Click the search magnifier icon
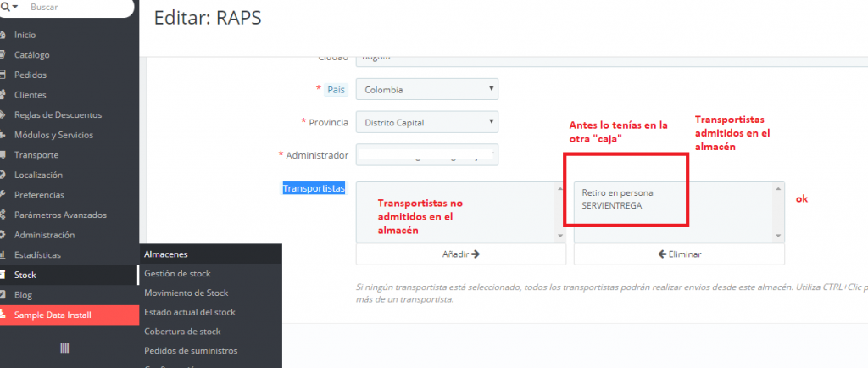 point(4,7)
